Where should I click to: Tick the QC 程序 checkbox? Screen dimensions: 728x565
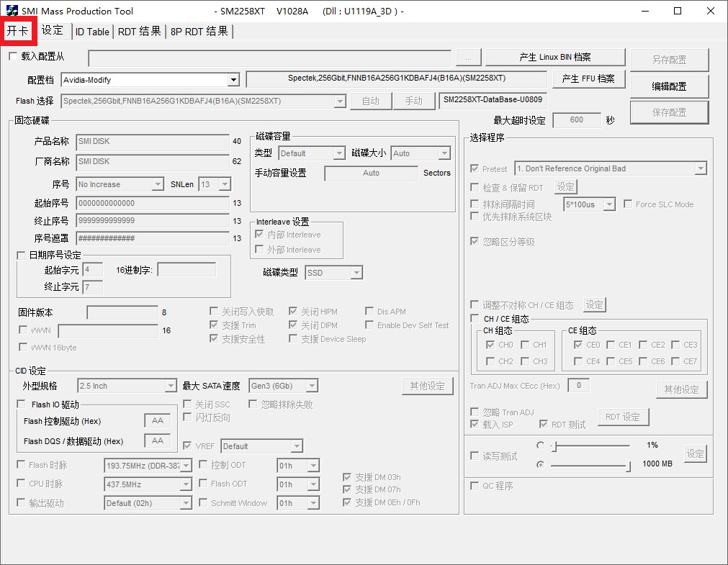[475, 486]
